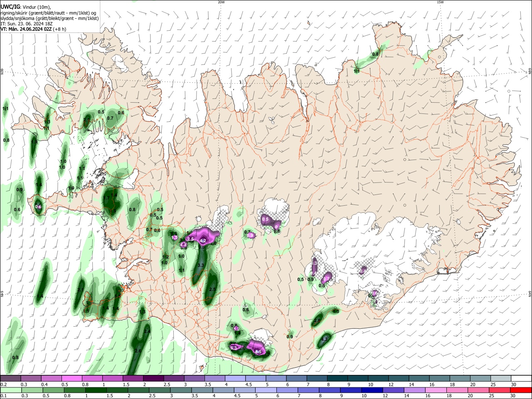
Task: Click the rain scale swatch labeled 7
Action: coord(308,390)
